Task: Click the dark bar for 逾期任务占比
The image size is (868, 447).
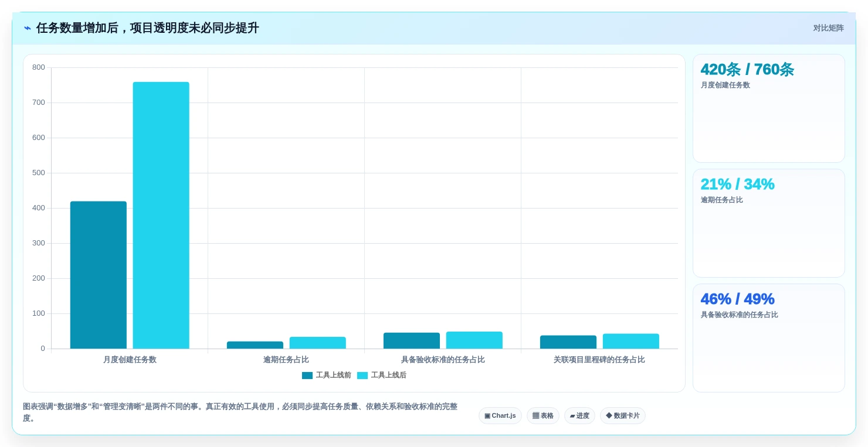Action: [x=255, y=345]
